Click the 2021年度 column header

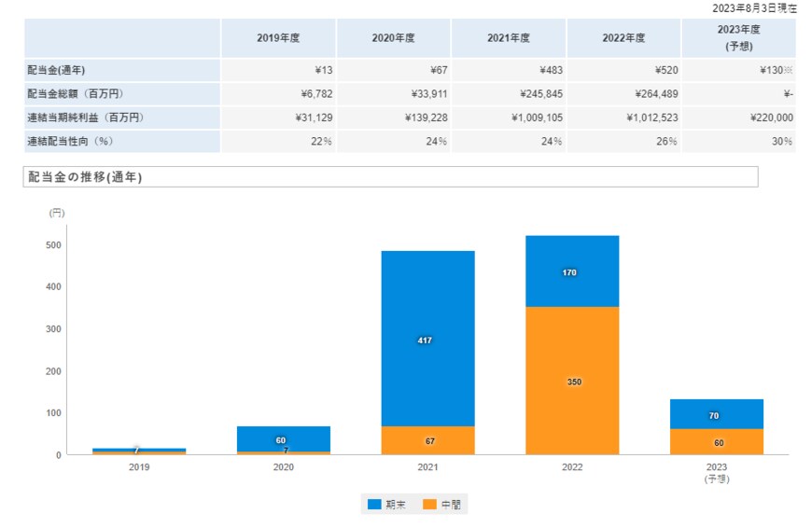pos(508,38)
